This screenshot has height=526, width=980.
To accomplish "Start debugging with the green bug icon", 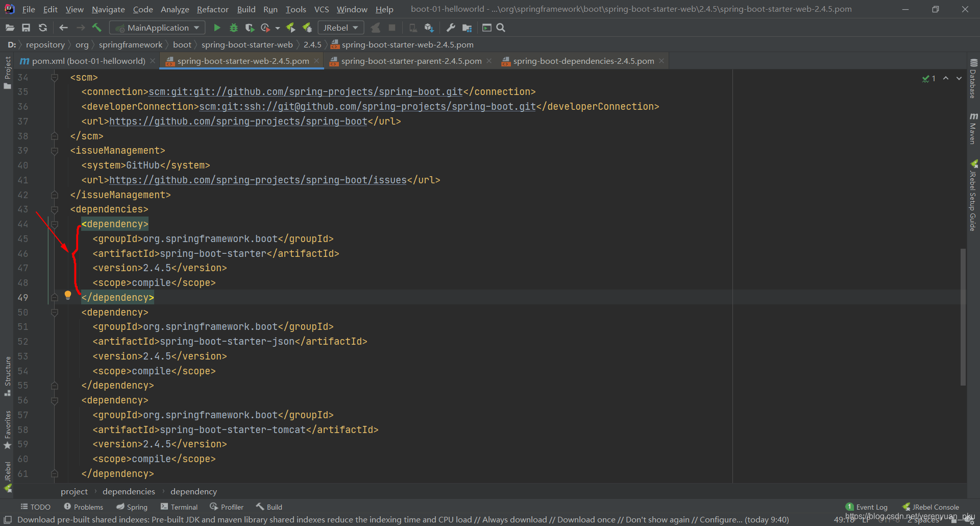I will (x=233, y=28).
